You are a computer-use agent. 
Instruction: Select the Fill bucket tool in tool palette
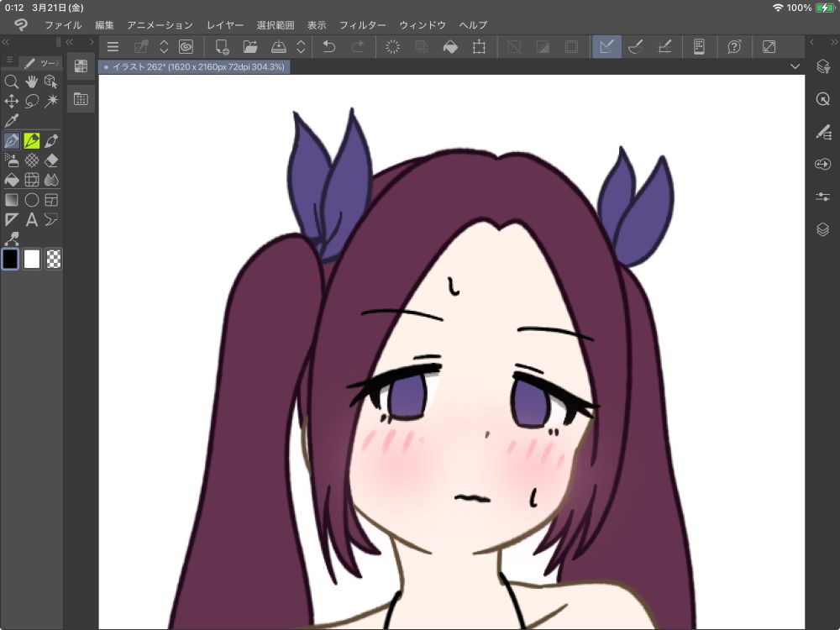tap(11, 180)
